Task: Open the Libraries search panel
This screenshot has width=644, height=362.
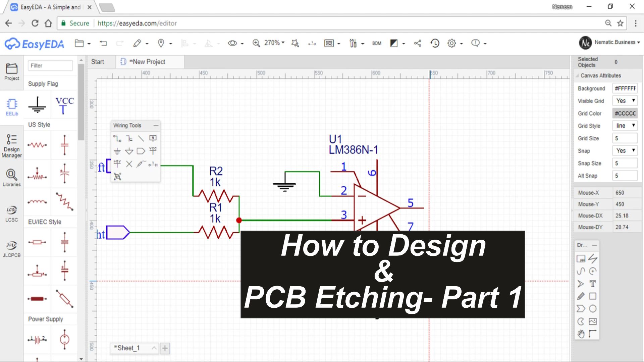Action: tap(12, 178)
